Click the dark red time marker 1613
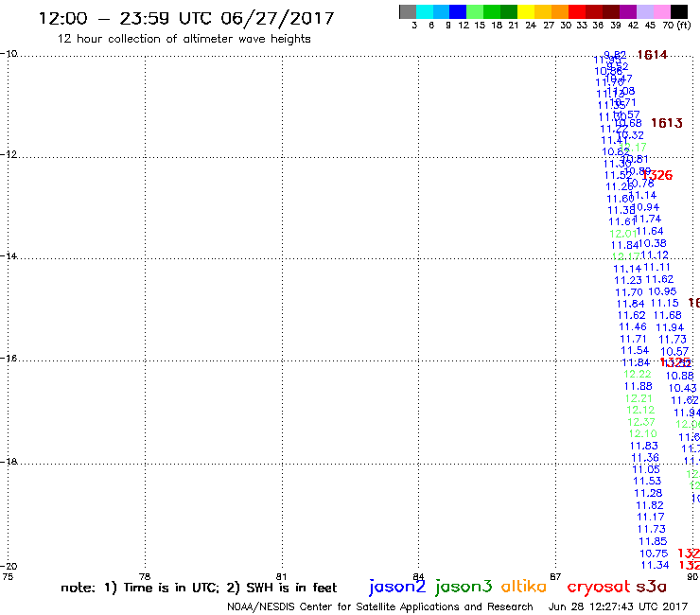 coord(667,123)
